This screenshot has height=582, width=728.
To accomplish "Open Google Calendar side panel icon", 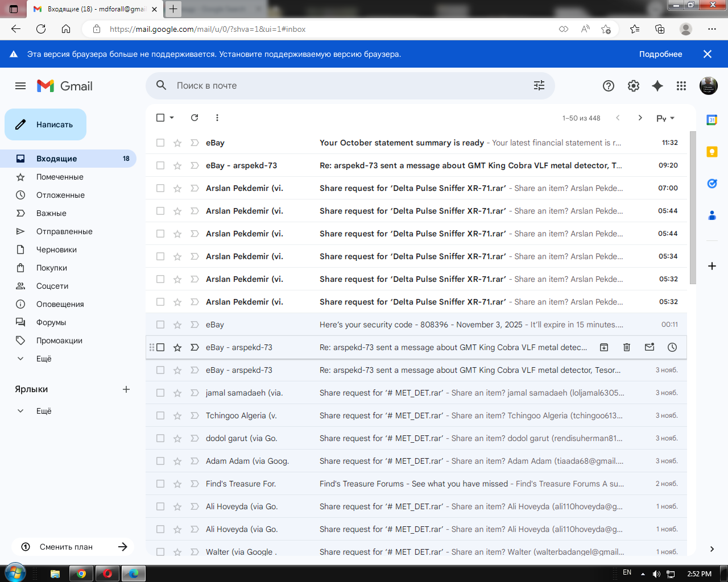I will point(712,120).
